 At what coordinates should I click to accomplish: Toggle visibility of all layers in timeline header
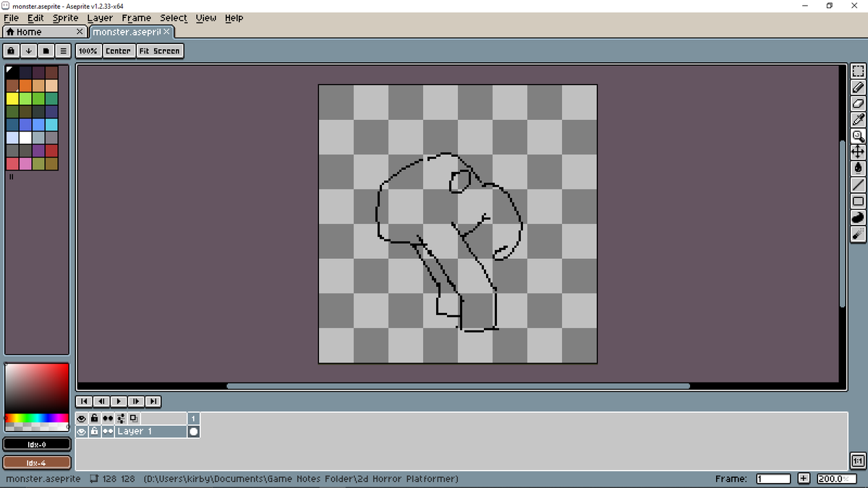click(x=82, y=419)
